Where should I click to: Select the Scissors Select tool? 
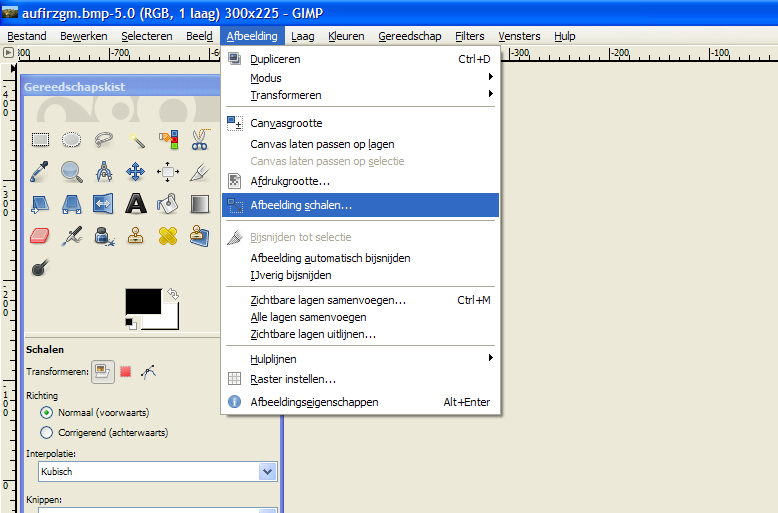[200, 140]
